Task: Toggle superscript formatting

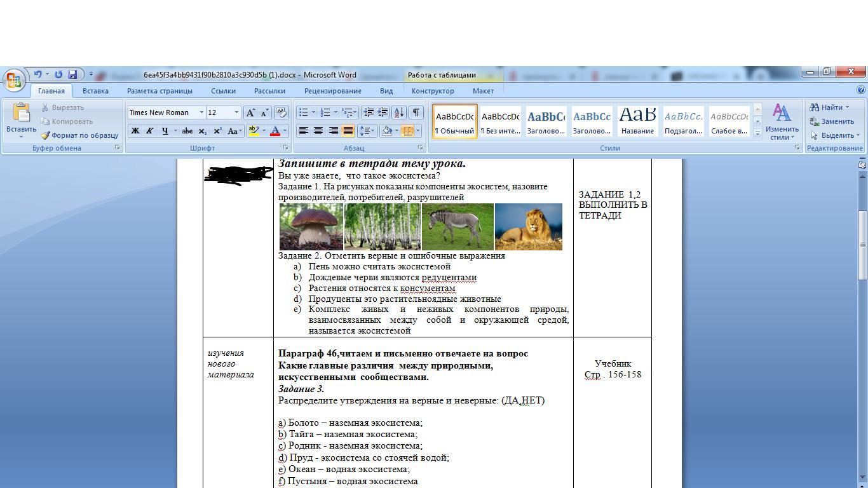Action: pos(217,131)
